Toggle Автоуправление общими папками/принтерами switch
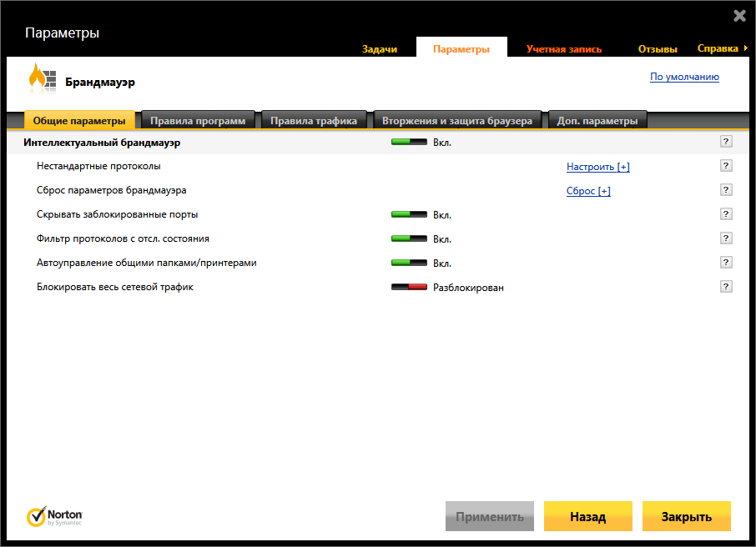756x547 pixels. [409, 263]
